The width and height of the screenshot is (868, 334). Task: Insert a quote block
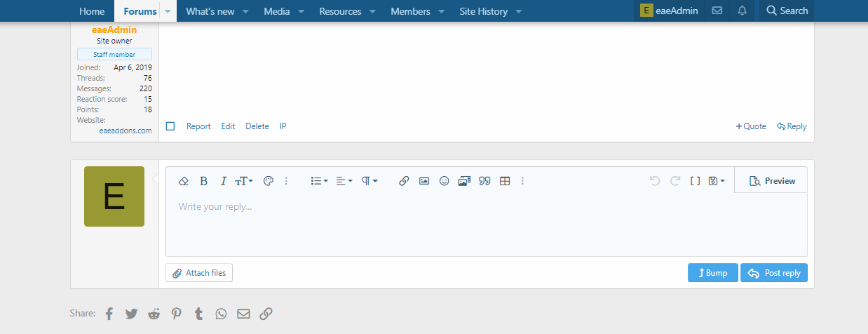coord(484,181)
